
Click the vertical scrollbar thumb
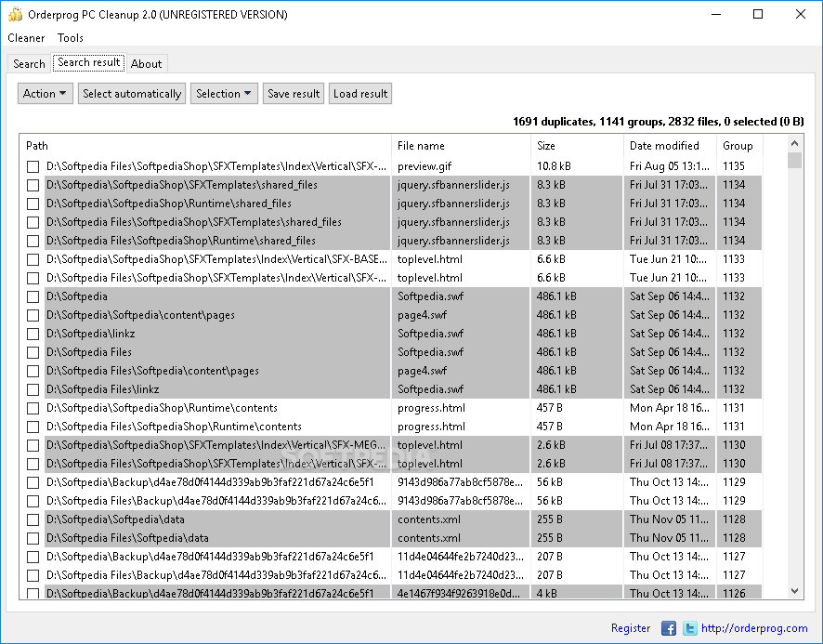(794, 160)
